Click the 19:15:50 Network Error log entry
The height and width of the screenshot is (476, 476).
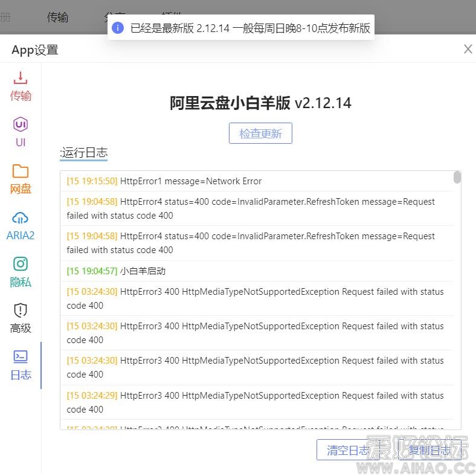[x=257, y=181]
